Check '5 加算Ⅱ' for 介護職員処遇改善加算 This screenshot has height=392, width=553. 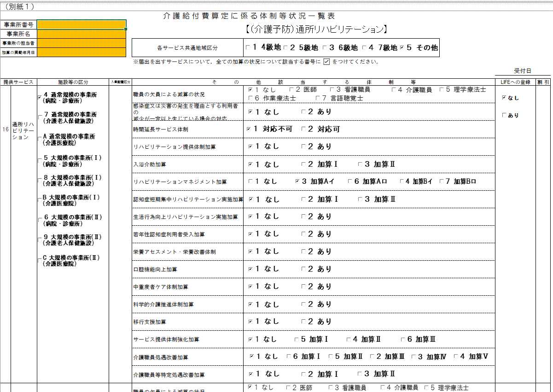331,357
